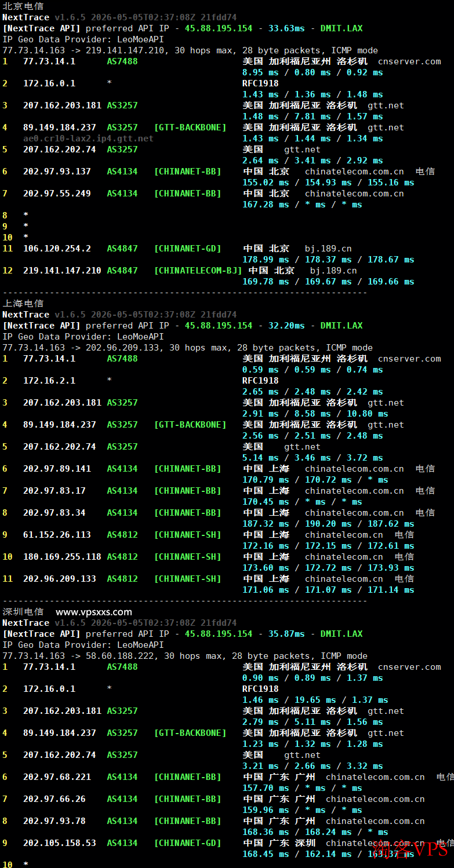Click the 2.64 ms latency value
Viewport: 454px width, 868px height.
260,160
